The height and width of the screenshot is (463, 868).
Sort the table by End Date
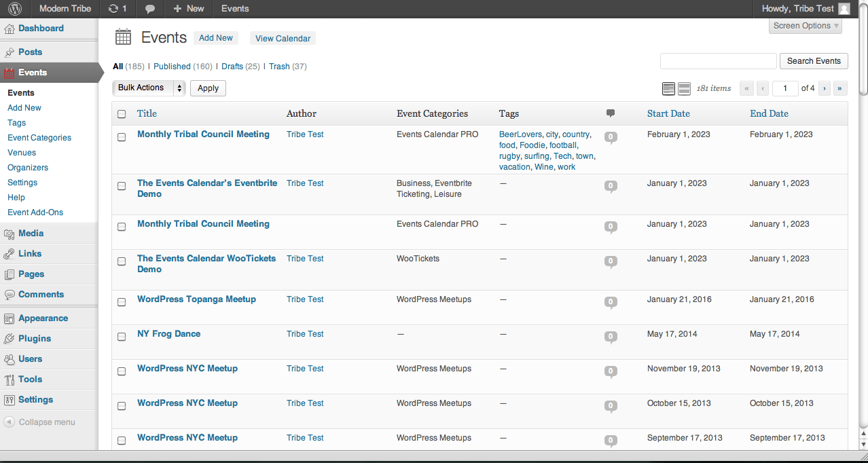[x=769, y=113]
